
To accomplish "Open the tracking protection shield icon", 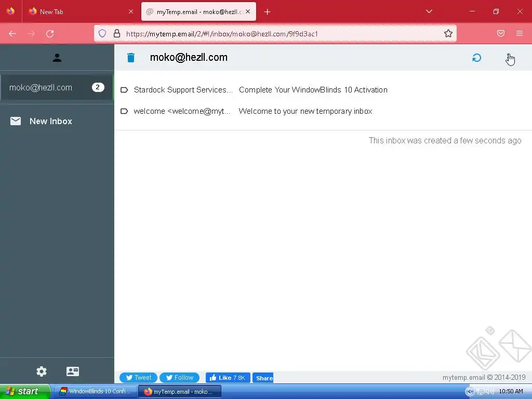I will (102, 33).
